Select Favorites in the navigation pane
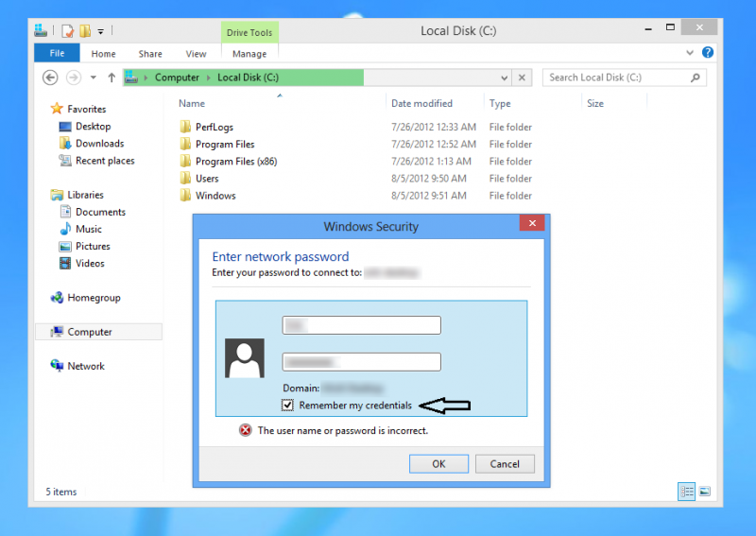This screenshot has height=536, width=756. 86,109
